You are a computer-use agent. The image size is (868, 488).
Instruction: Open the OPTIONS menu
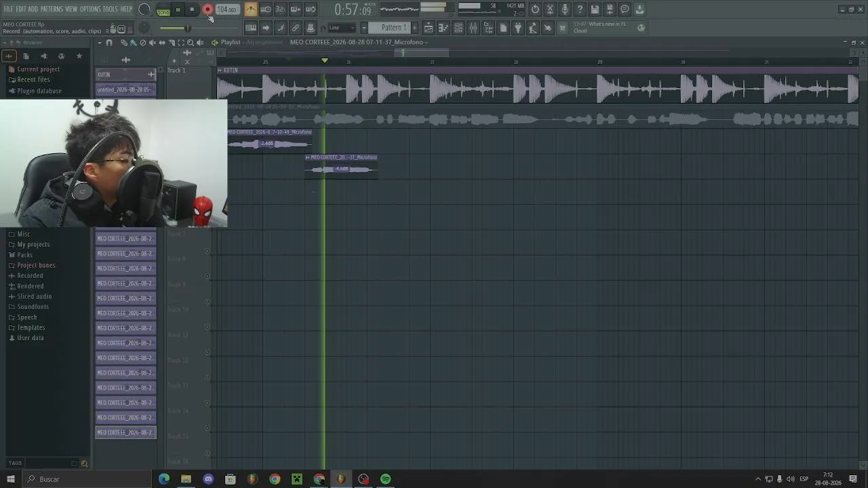(90, 9)
